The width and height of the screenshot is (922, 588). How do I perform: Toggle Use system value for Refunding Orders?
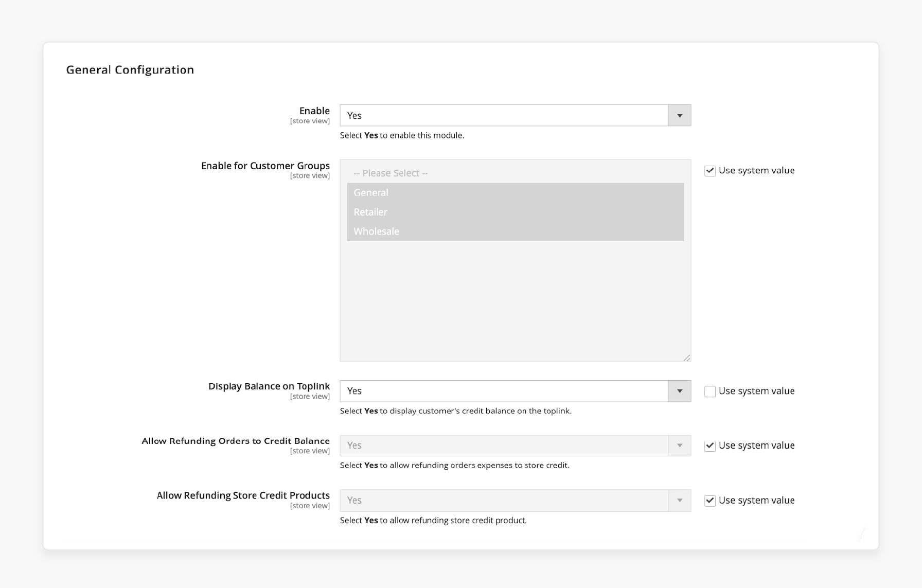[x=710, y=446]
